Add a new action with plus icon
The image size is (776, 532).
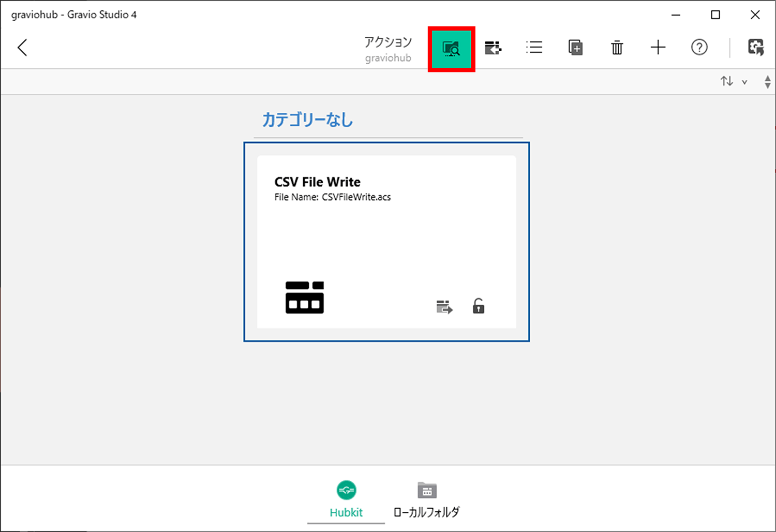(658, 48)
